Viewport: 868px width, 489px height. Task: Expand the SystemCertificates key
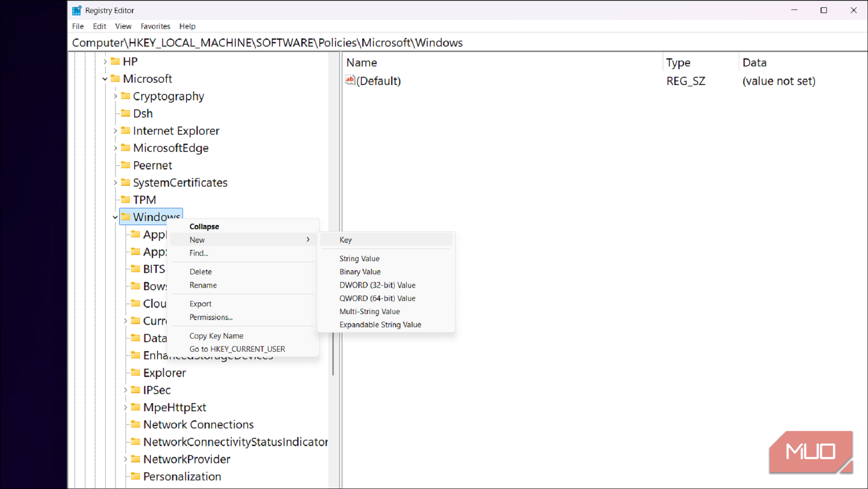[x=115, y=183]
